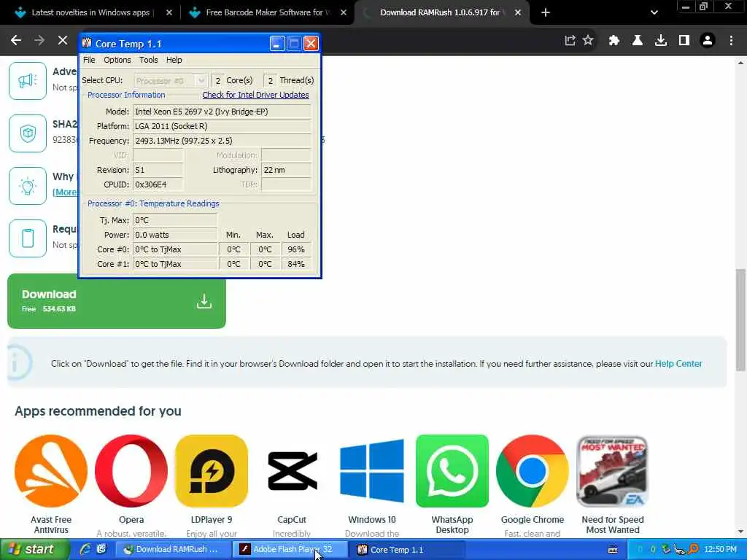
Task: Open the Tools menu in Core Temp
Action: [148, 60]
